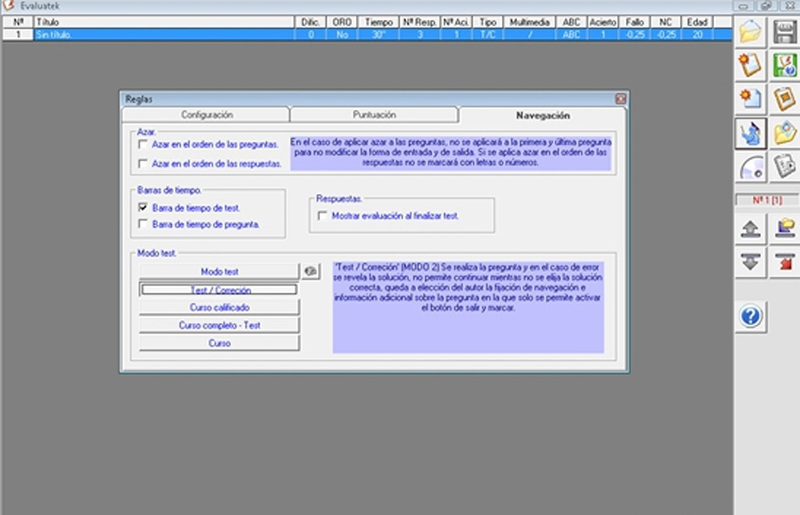Click the Tipo column header
800x515 pixels.
[x=488, y=22]
